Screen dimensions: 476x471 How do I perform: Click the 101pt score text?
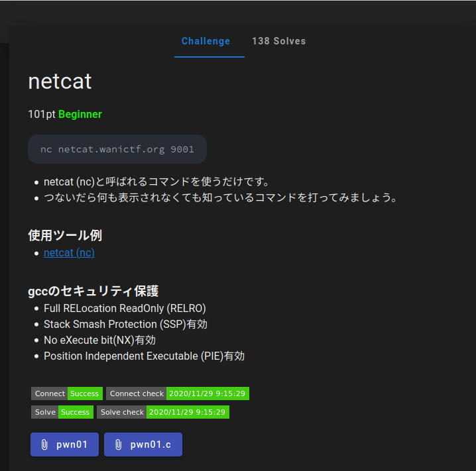click(x=42, y=115)
